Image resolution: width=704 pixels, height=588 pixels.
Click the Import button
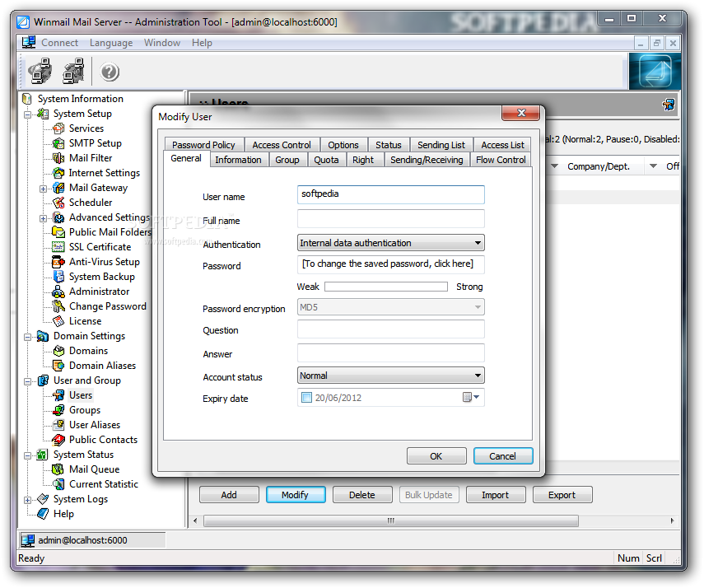496,495
